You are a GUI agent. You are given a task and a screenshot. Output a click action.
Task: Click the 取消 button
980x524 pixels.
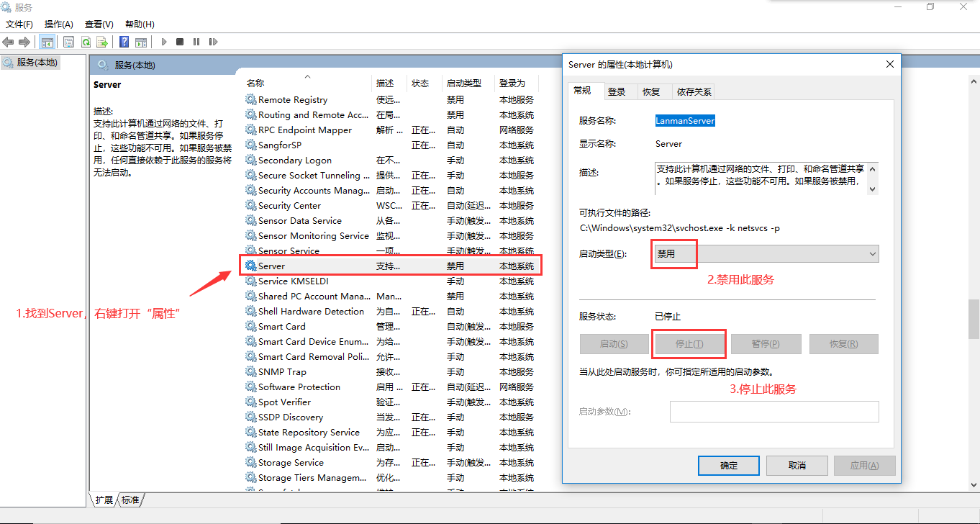tap(797, 465)
